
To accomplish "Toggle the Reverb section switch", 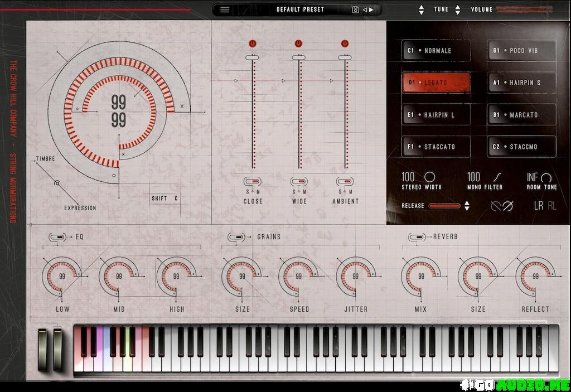I will (417, 237).
